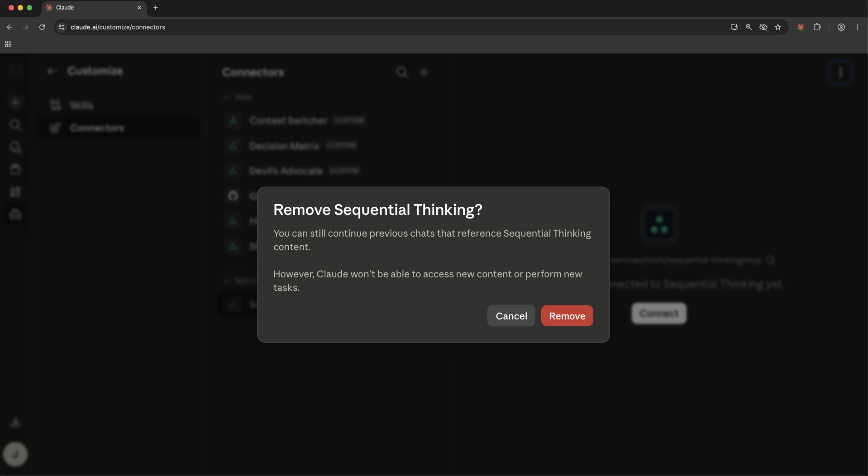This screenshot has width=868, height=476.
Task: Open the browser profile icon
Action: [841, 27]
